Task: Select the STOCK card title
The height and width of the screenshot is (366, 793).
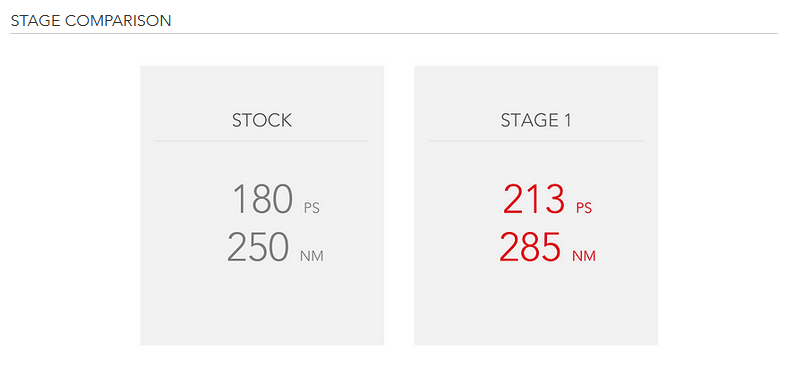Action: pos(262,120)
